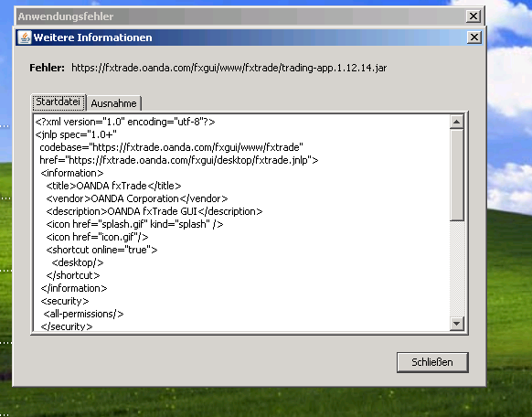Click the icon href splash.gif line
Viewport: 532px width, 417px height.
point(134,224)
